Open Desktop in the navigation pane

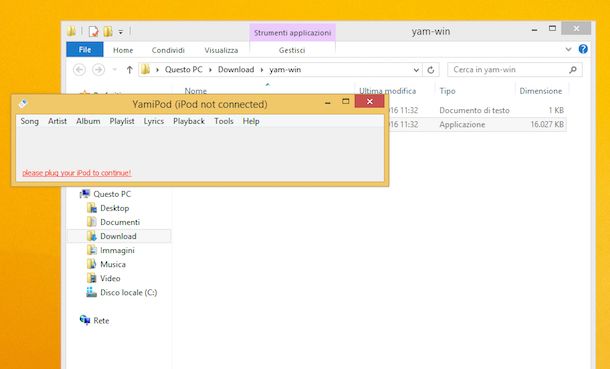[x=114, y=208]
